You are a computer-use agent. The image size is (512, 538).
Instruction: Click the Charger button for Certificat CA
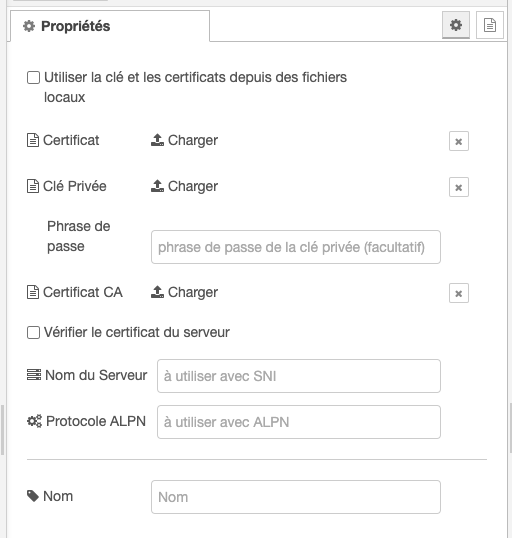point(184,292)
